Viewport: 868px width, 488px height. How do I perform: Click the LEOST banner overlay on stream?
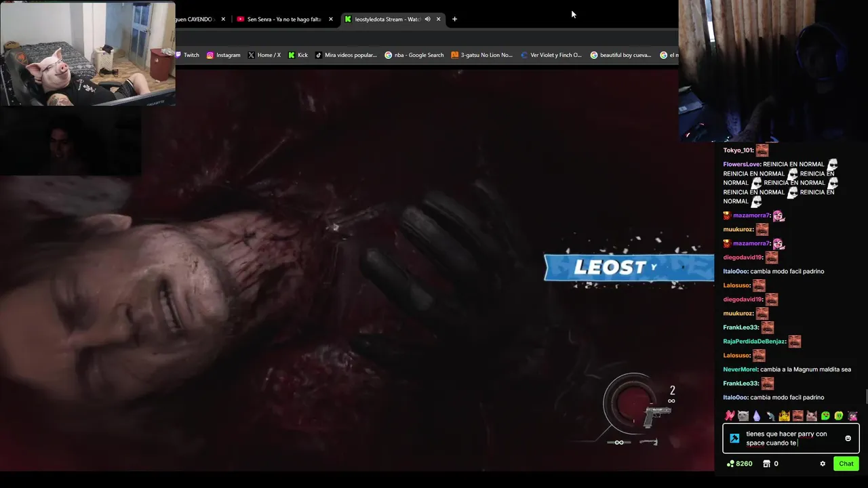pyautogui.click(x=629, y=268)
